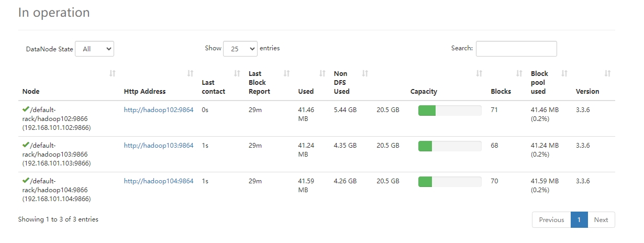Click Blocks column sort icon
Viewport: 644px width, 243px height.
click(519, 74)
